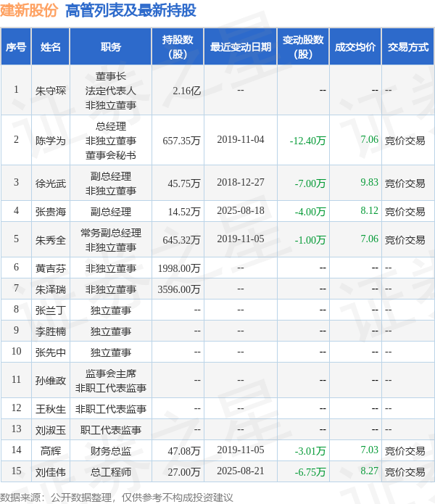
Task: Click the 法定代表人 position text
Action: pos(111,91)
